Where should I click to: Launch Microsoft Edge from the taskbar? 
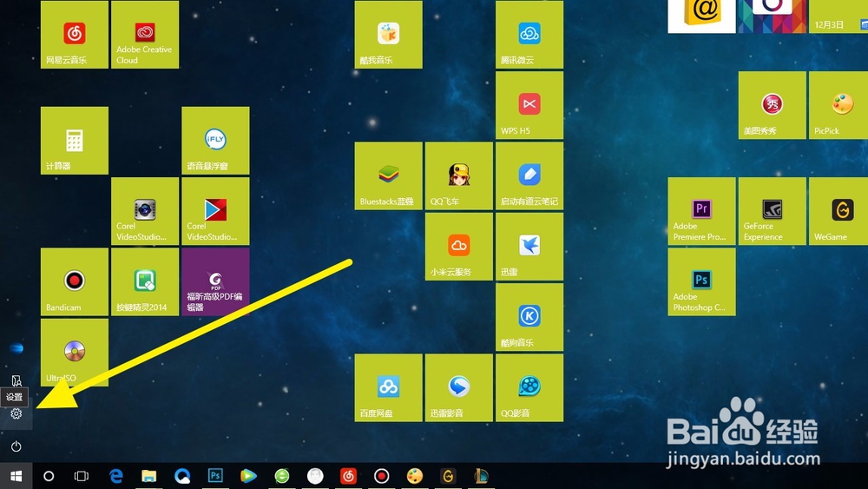115,476
